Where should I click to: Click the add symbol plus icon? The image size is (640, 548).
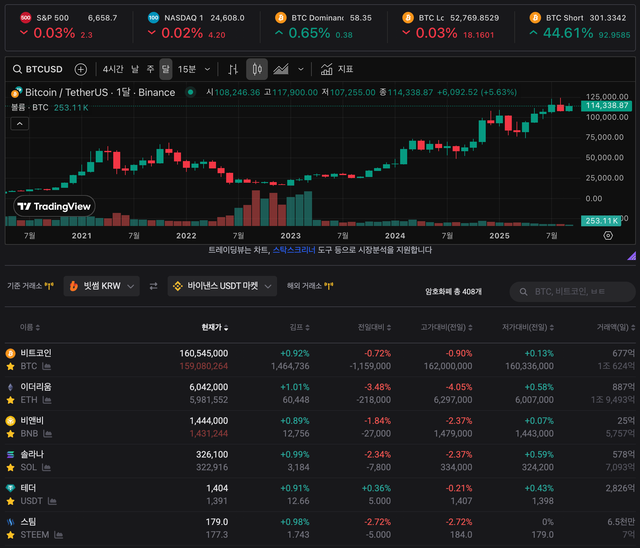(81, 70)
